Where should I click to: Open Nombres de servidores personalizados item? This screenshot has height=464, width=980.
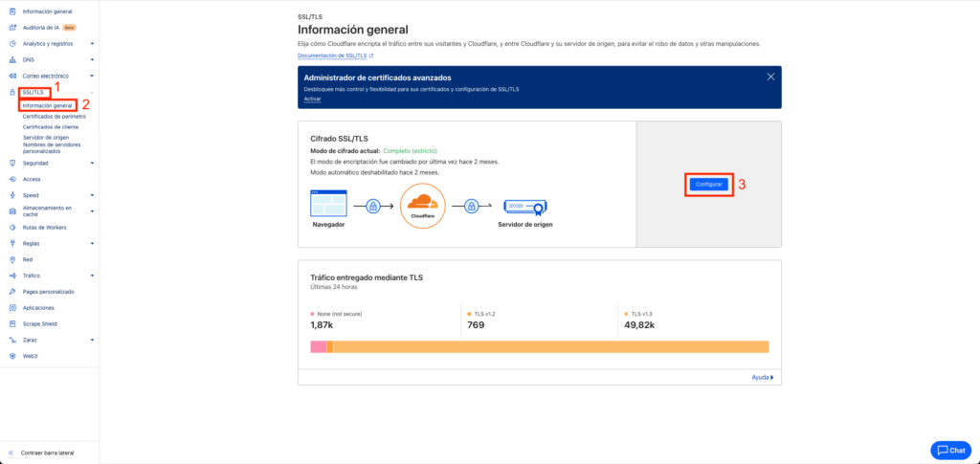click(52, 148)
